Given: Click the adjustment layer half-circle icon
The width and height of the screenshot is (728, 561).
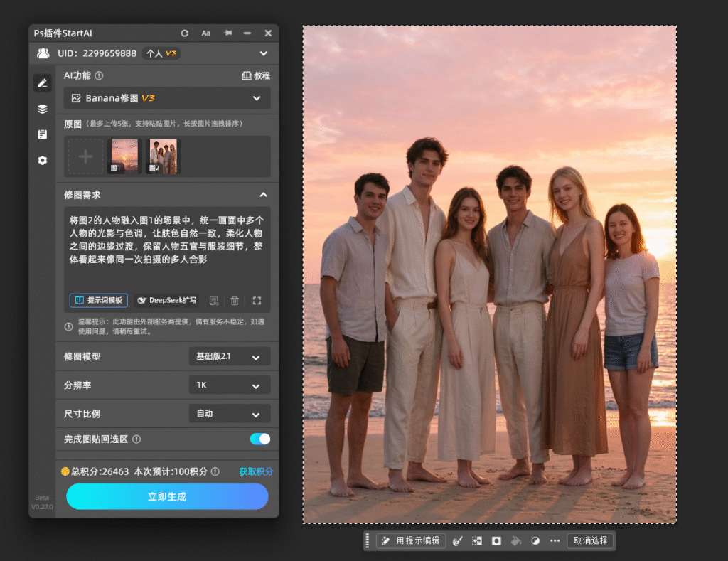Looking at the screenshot, I should point(535,540).
